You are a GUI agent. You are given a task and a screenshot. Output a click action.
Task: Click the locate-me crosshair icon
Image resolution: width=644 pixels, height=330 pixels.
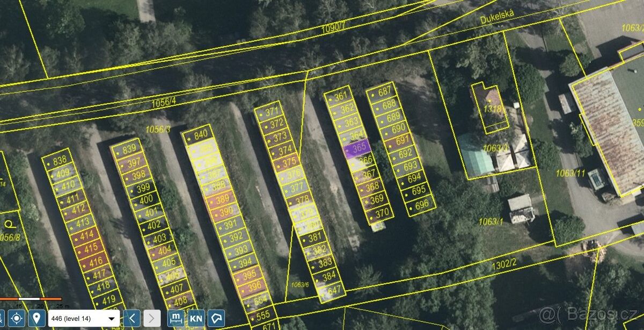pyautogui.click(x=17, y=318)
